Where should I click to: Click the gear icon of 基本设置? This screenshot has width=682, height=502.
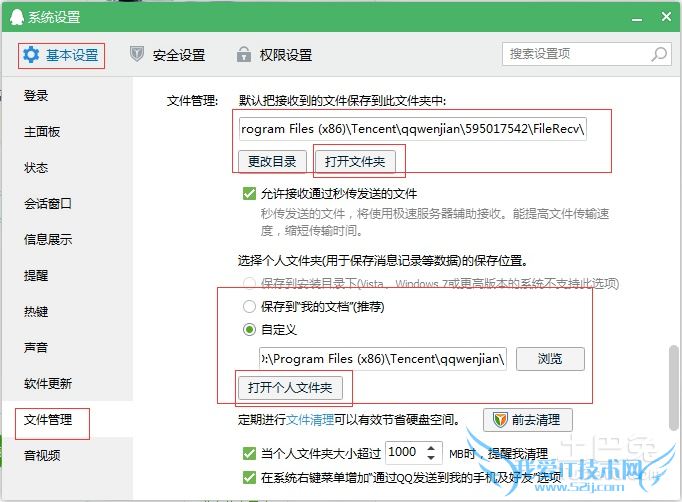(x=31, y=55)
